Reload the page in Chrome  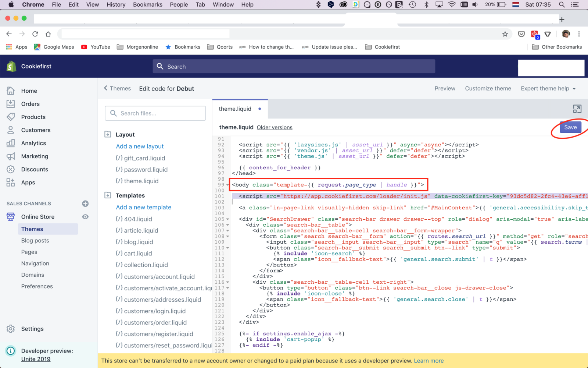coord(35,34)
